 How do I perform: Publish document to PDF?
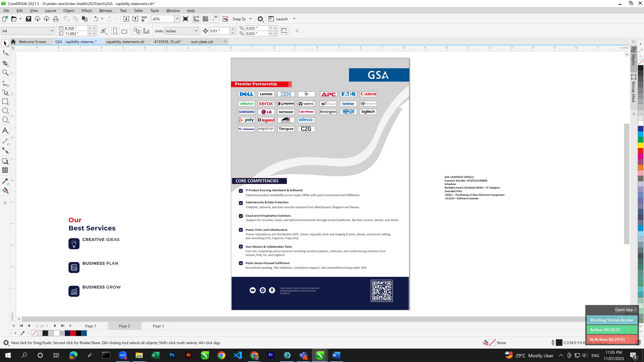pyautogui.click(x=144, y=19)
